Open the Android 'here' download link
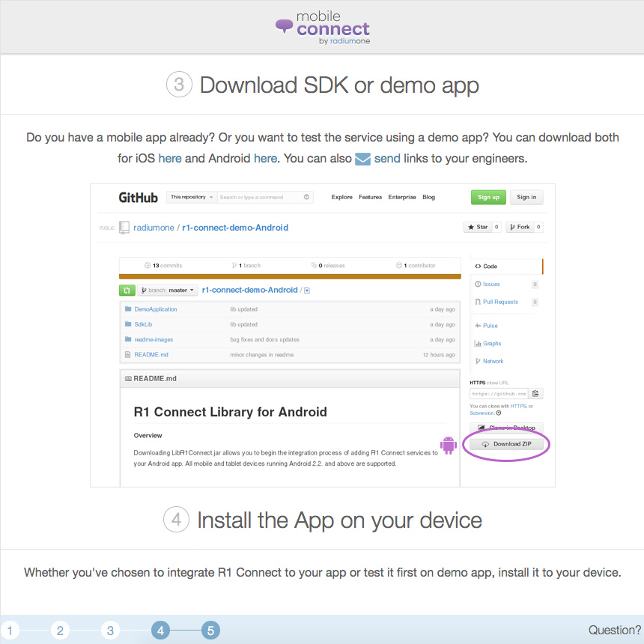 click(x=265, y=159)
